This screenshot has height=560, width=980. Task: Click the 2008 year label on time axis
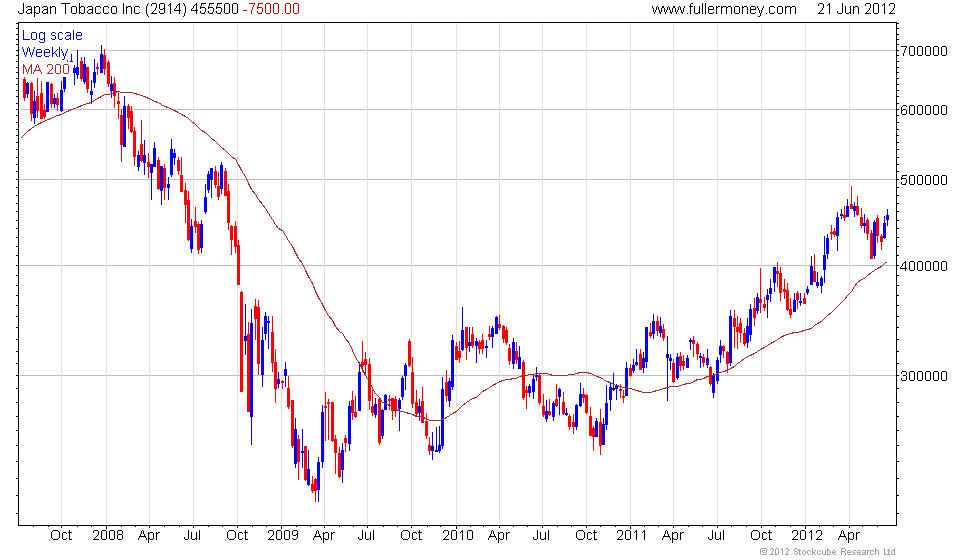108,536
